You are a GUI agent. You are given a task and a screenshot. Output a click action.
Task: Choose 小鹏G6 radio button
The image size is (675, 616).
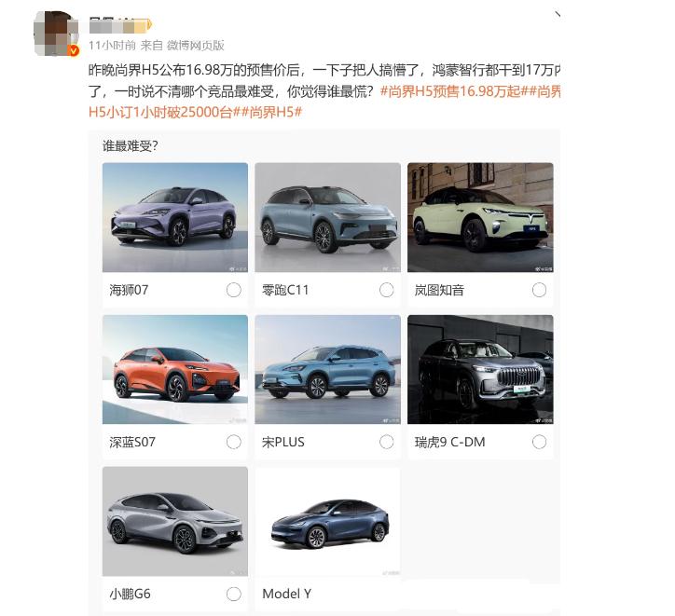[x=234, y=594]
